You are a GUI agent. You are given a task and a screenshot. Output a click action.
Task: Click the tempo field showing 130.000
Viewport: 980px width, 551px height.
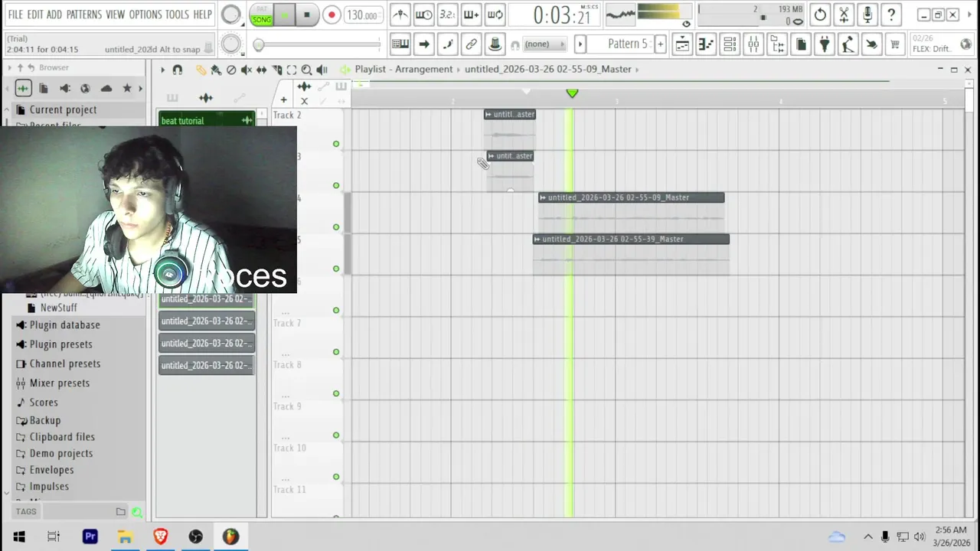coord(362,15)
